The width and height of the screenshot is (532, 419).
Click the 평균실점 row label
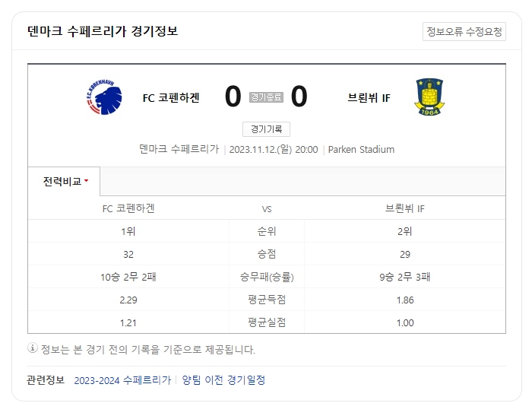pos(266,322)
